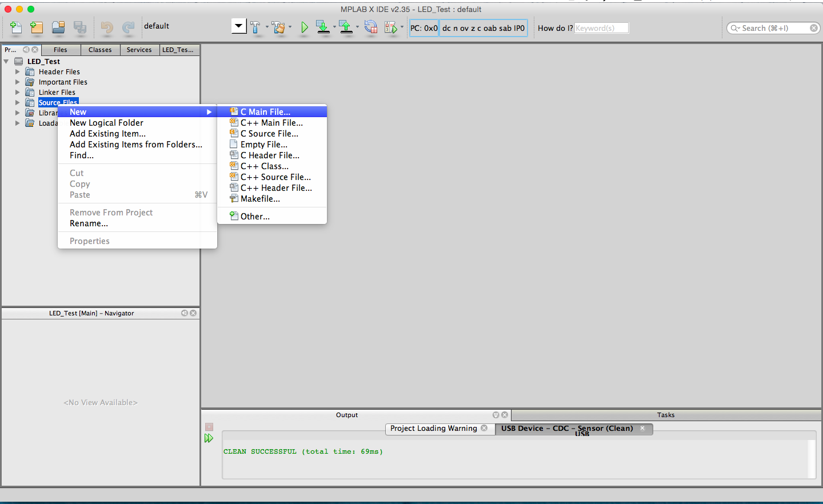Click the How do I keyword field
Viewport: 823px width, 504px height.
[601, 28]
